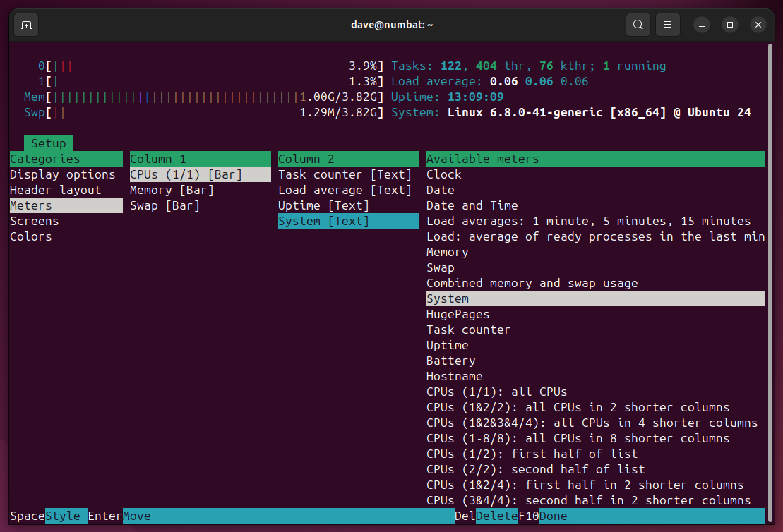This screenshot has height=532, width=783.
Task: Select Hostname in Available meters list
Action: pyautogui.click(x=454, y=376)
